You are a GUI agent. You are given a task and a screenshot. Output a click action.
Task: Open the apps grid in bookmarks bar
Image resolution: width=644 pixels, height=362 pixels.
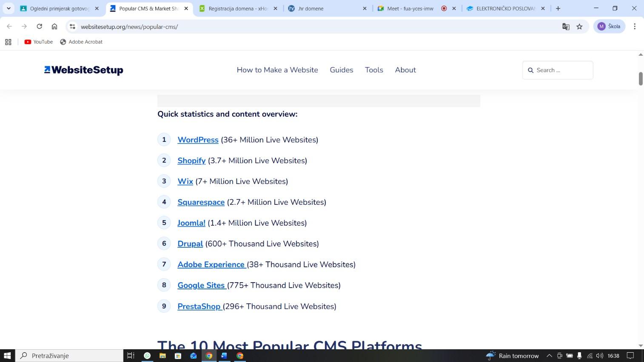8,42
